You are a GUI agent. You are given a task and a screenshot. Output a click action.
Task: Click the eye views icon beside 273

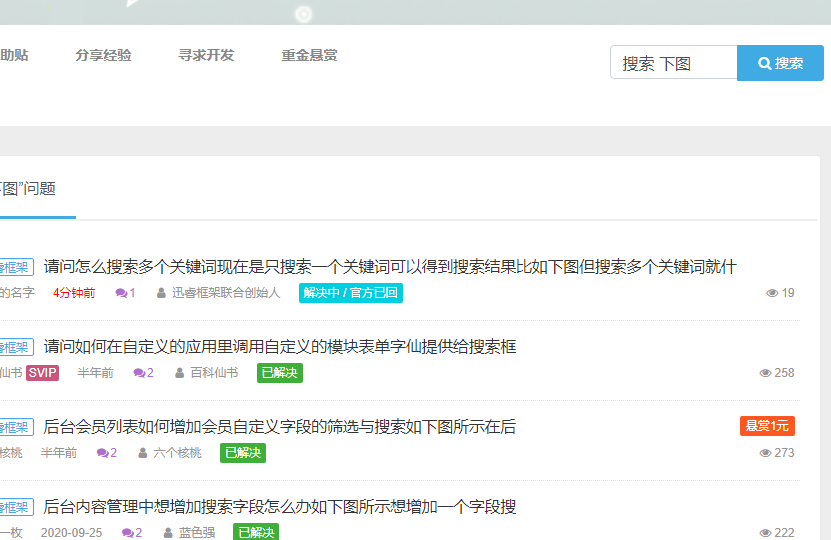765,453
